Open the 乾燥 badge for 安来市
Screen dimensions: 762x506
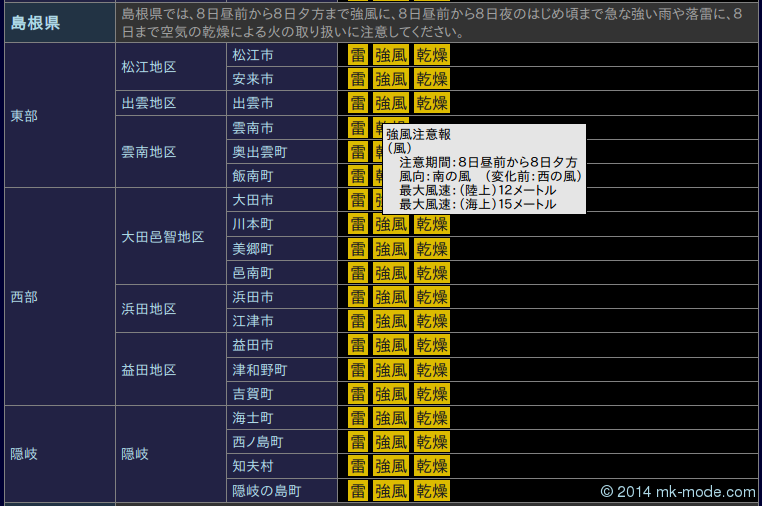[x=432, y=79]
